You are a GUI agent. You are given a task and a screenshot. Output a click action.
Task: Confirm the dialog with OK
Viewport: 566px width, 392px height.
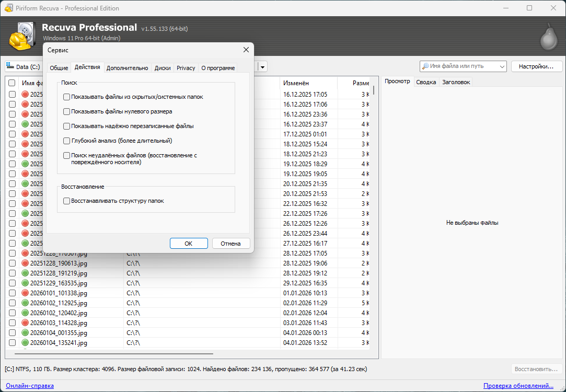tap(189, 243)
